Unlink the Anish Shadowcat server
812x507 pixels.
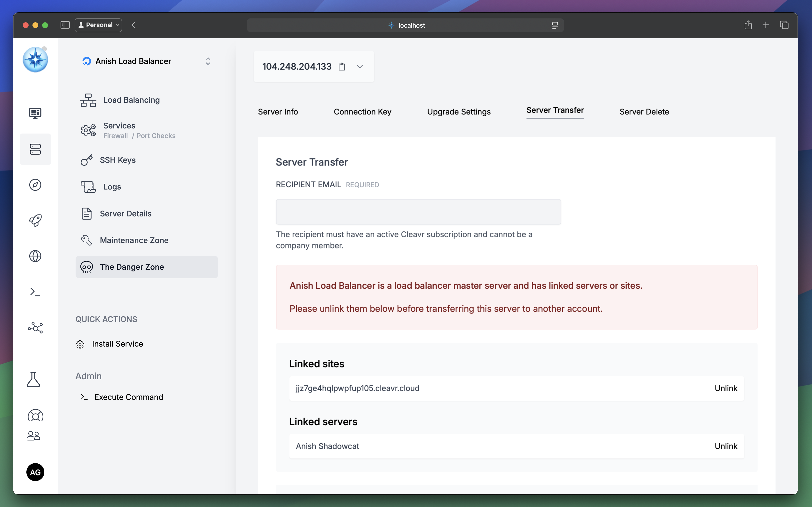726,446
